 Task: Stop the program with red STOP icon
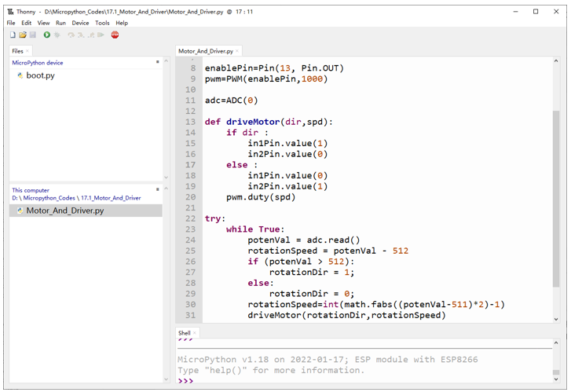tap(115, 35)
